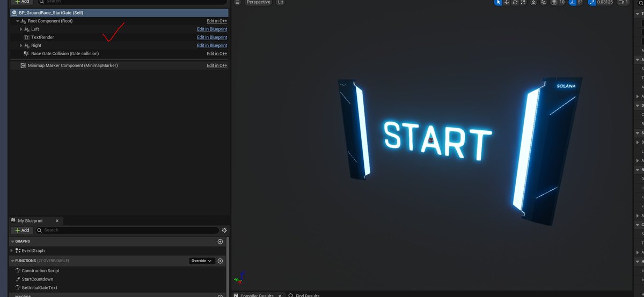Open Edit in Blueprint for Left
Screen dimensions: 644x297
(212, 29)
